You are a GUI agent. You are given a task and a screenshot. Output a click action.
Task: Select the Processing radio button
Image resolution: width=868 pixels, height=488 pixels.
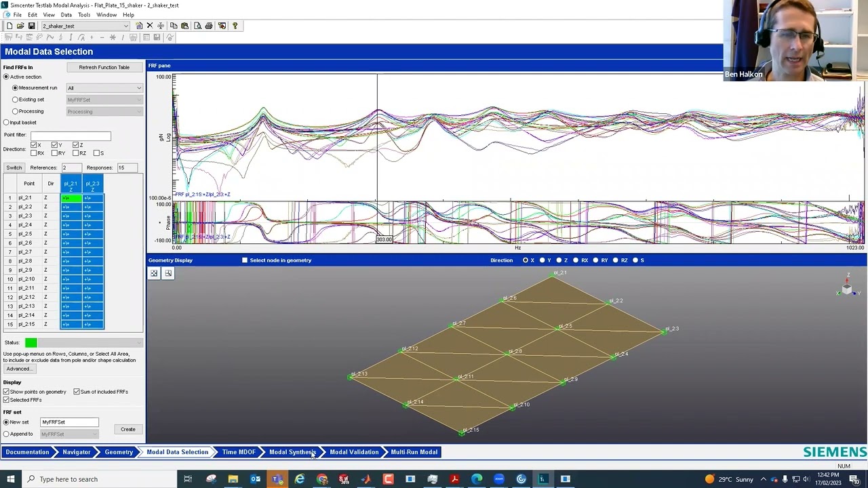coord(15,111)
